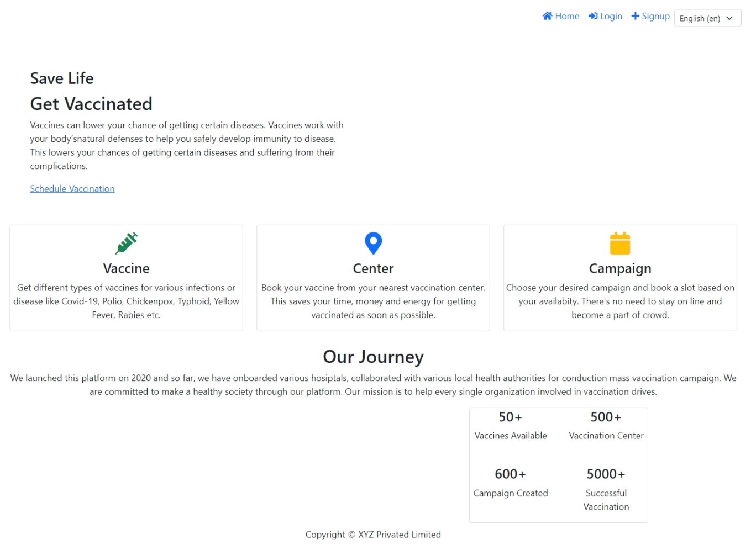Select the Campaign card heading
Screen dimensions: 756x545
620,268
